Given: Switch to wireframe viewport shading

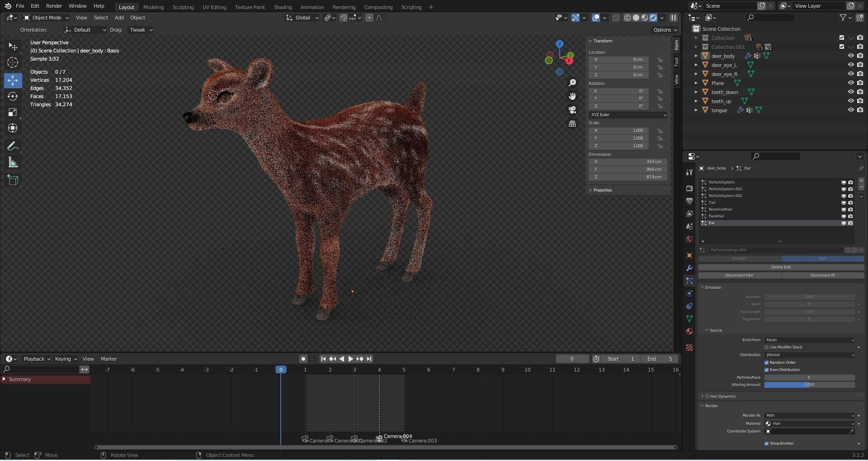Looking at the screenshot, I should pyautogui.click(x=627, y=18).
